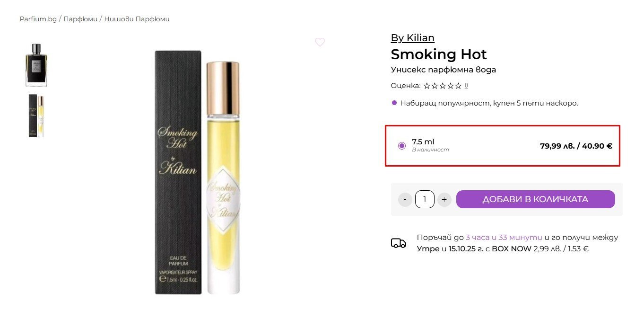Decrease quantity with the minus button
Image resolution: width=644 pixels, height=310 pixels.
(405, 200)
